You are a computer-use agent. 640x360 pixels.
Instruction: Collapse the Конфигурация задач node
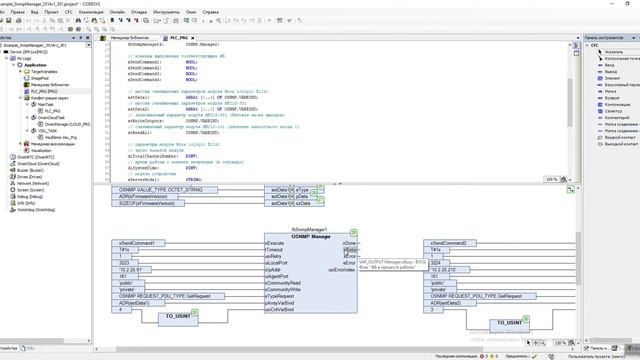20,98
